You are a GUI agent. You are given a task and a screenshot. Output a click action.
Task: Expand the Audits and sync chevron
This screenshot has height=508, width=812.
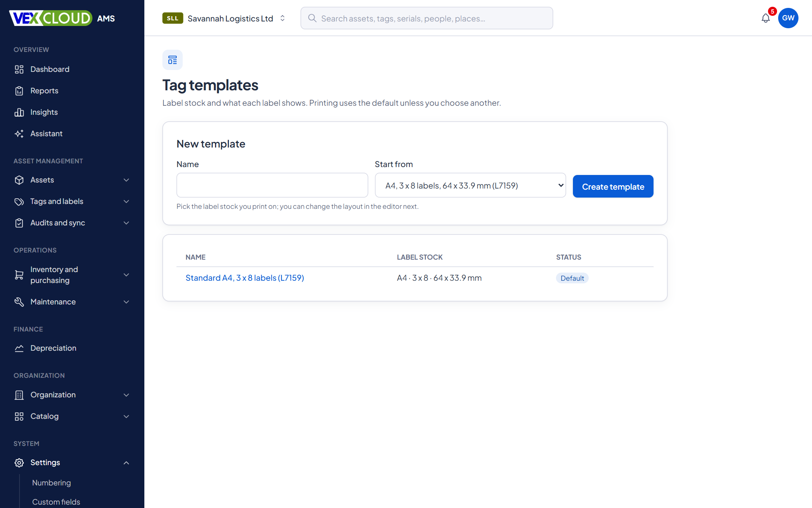126,223
